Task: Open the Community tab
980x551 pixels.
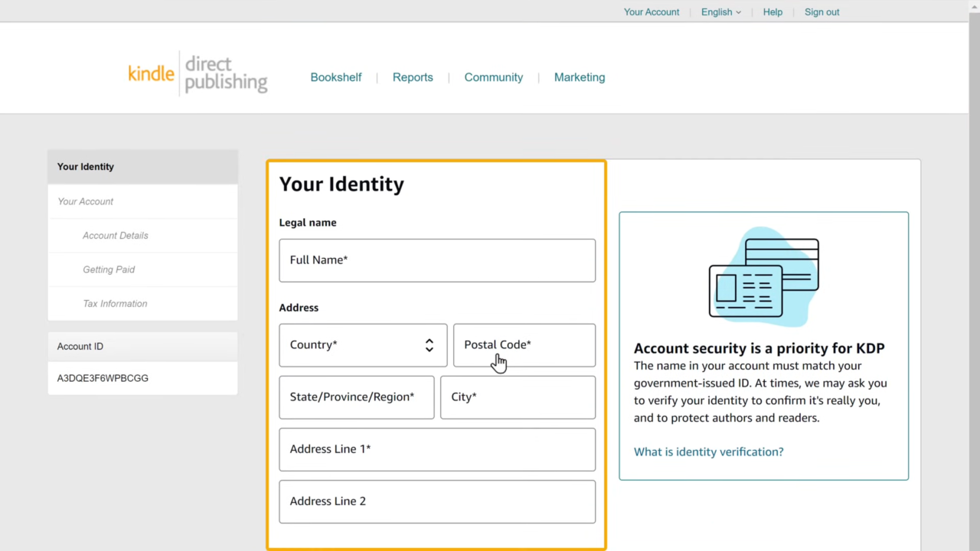Action: pyautogui.click(x=494, y=77)
